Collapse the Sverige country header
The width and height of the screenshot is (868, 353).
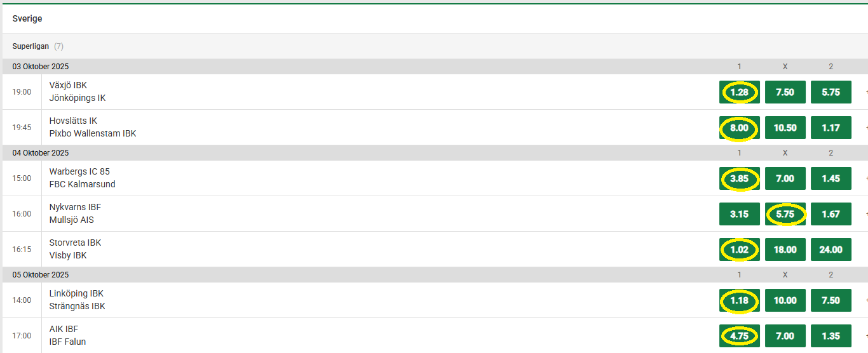pyautogui.click(x=27, y=19)
